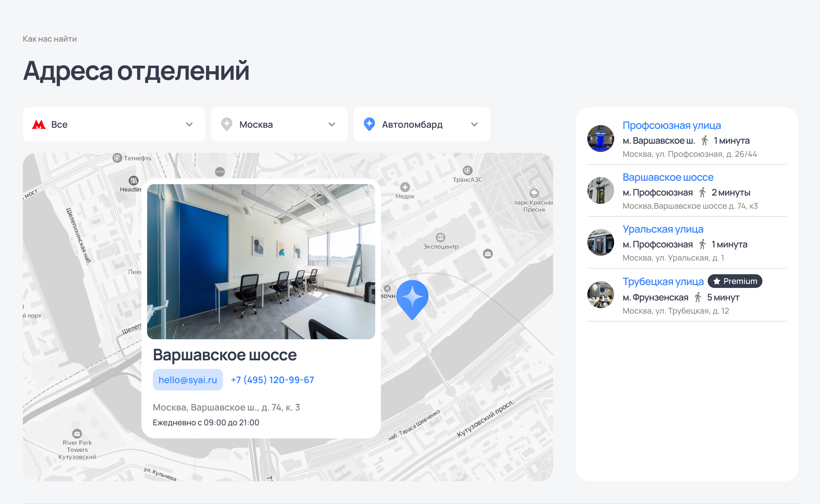
Task: Click the address 'Москва,Варшавское шоссе д. 74, к3'
Action: tap(690, 206)
